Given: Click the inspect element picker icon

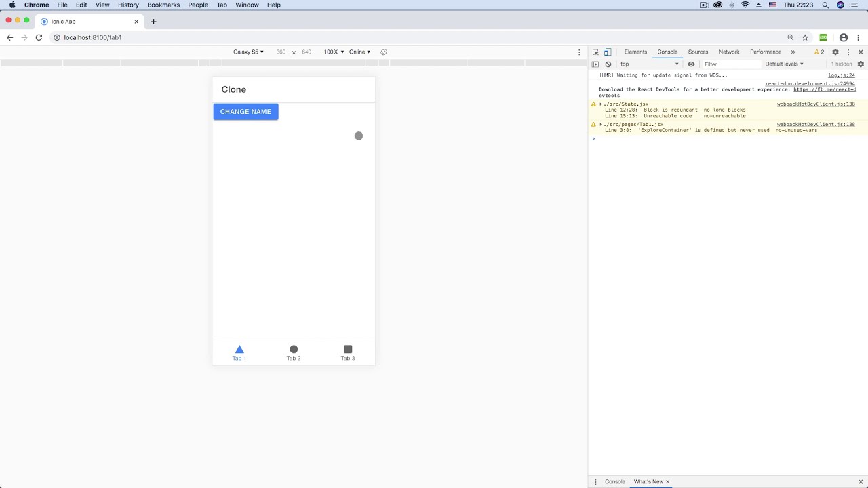Looking at the screenshot, I should pyautogui.click(x=595, y=52).
